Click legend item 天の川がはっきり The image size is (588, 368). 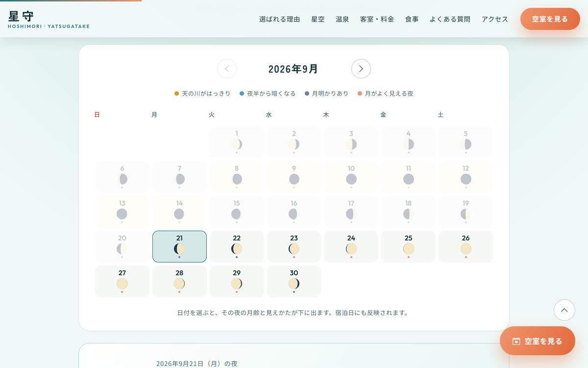click(202, 93)
